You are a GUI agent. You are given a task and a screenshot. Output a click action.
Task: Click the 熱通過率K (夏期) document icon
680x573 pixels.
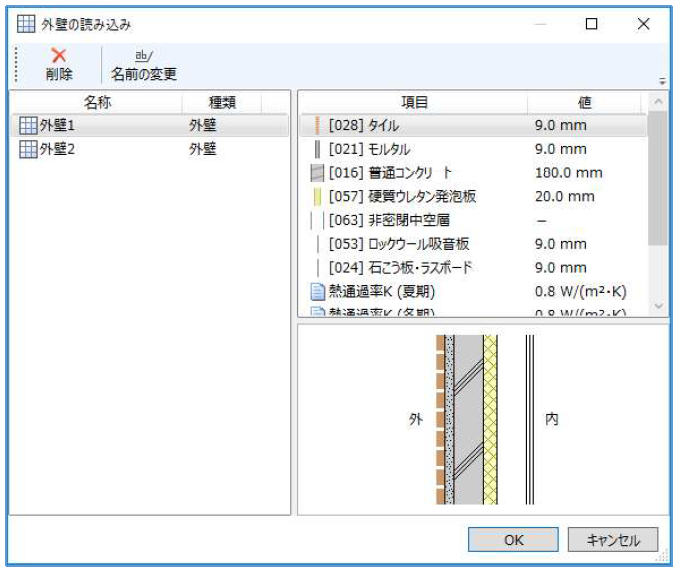(x=318, y=291)
